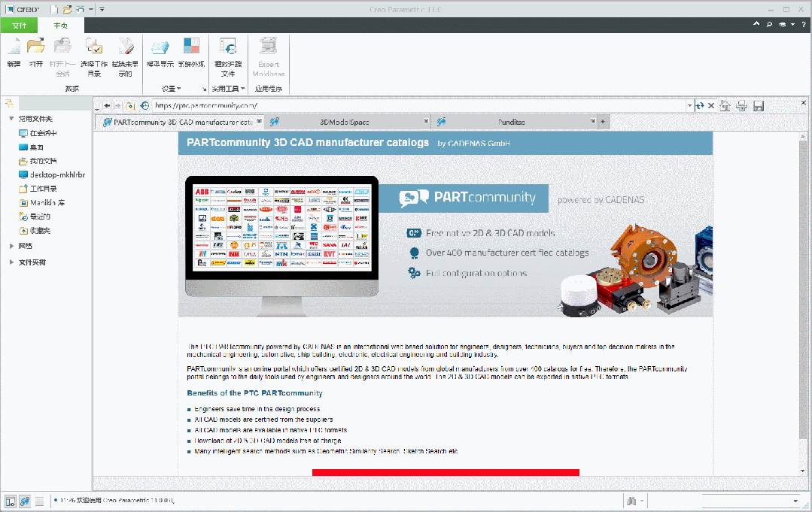
Task: Click the 打开 (Open) folder ribbon icon
Action: coord(35,47)
